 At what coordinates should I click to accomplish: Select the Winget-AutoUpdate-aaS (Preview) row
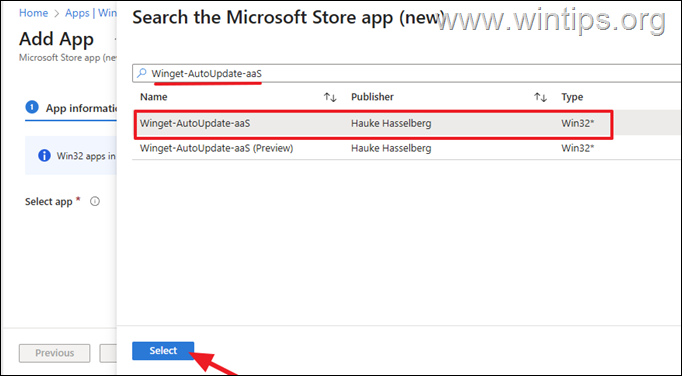[x=407, y=148]
